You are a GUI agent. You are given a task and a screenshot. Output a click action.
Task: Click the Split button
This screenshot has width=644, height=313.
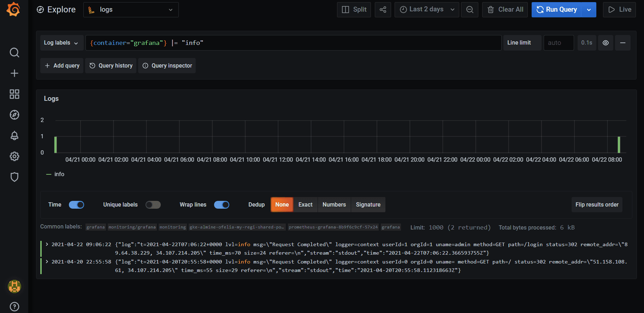(x=354, y=10)
